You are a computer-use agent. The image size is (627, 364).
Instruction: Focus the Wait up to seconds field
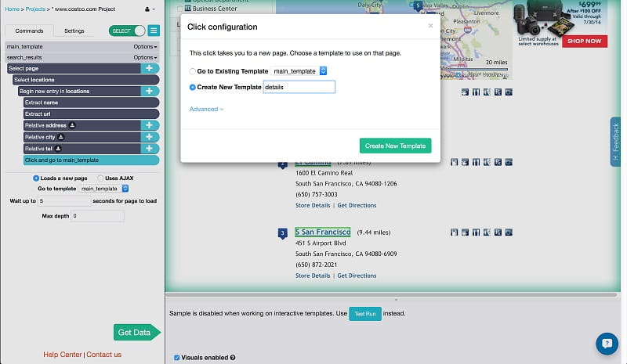pos(64,201)
